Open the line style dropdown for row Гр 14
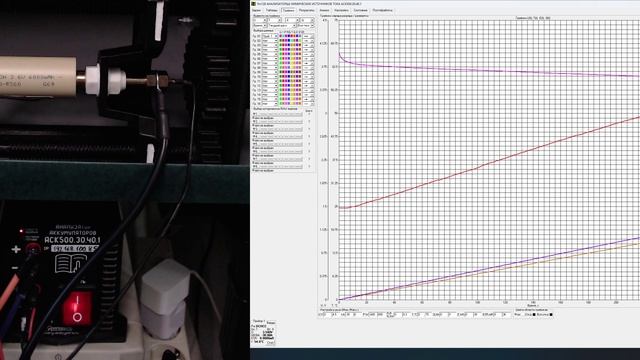This screenshot has height=360, width=640. pyautogui.click(x=309, y=94)
